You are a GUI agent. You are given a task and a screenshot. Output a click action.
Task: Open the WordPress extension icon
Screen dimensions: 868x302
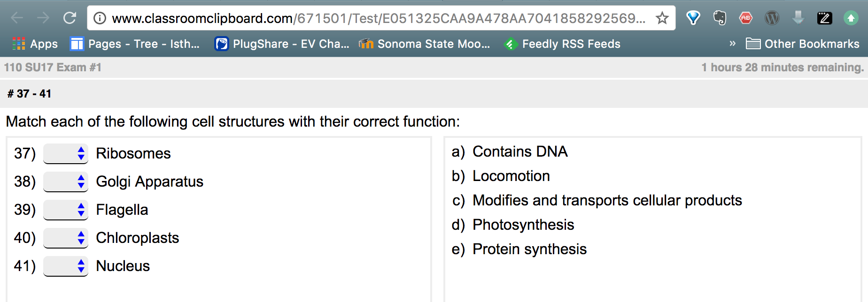tap(772, 18)
